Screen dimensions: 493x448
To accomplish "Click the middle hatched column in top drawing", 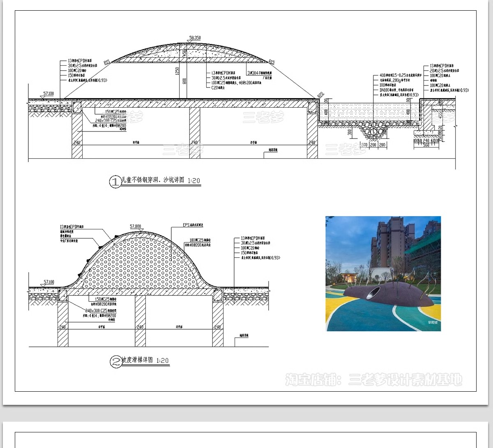I will [x=195, y=132].
